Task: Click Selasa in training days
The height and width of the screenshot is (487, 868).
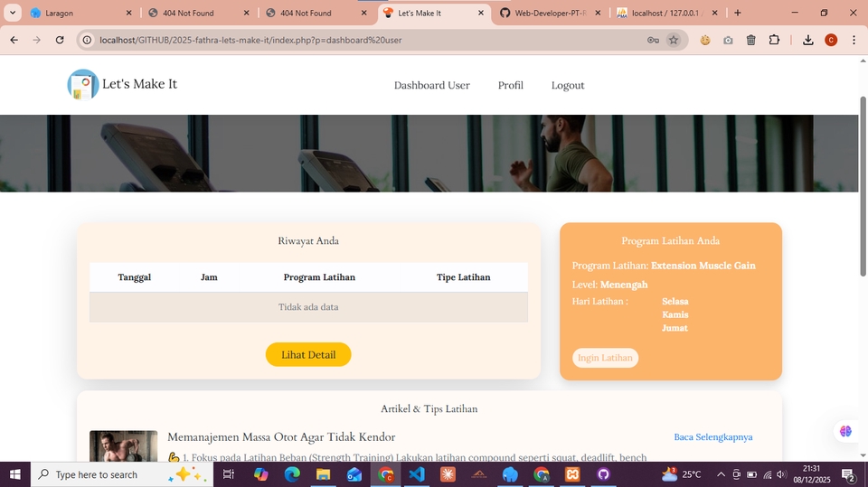Action: coord(675,301)
